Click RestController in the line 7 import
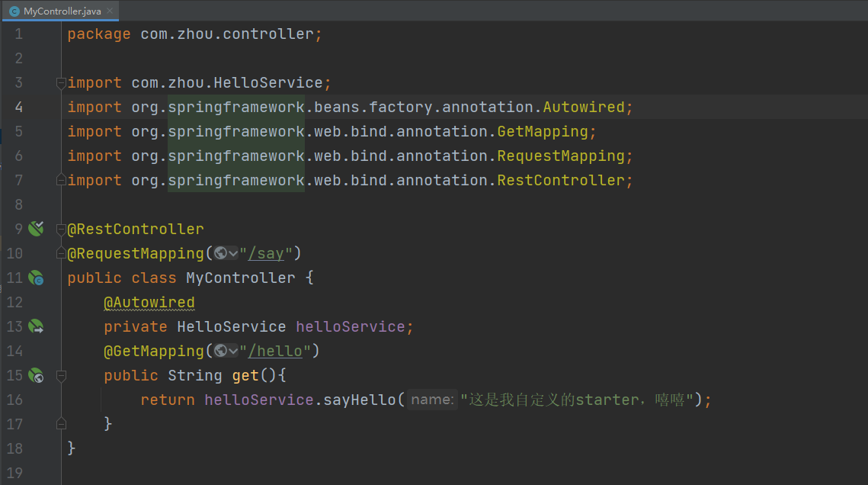This screenshot has height=485, width=868. (x=561, y=180)
